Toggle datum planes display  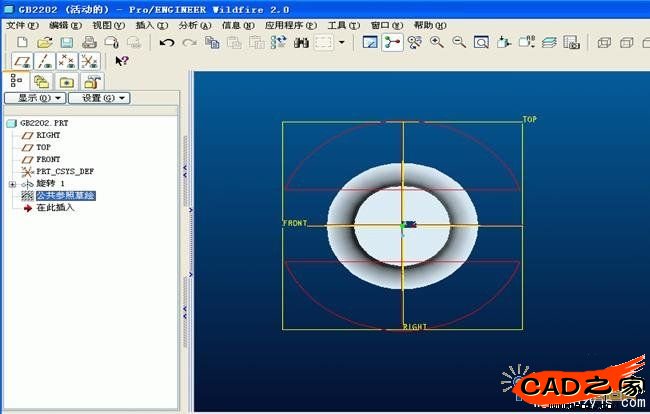pos(23,61)
